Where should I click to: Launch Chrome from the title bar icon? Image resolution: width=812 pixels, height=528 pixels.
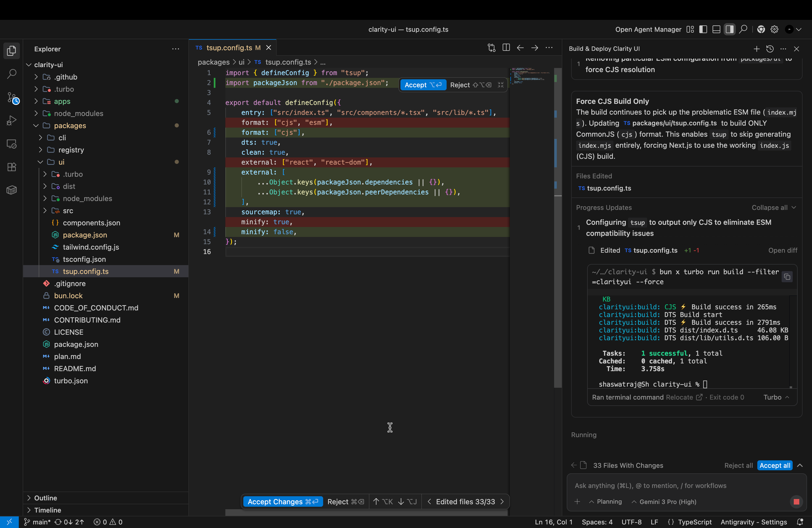coord(761,29)
